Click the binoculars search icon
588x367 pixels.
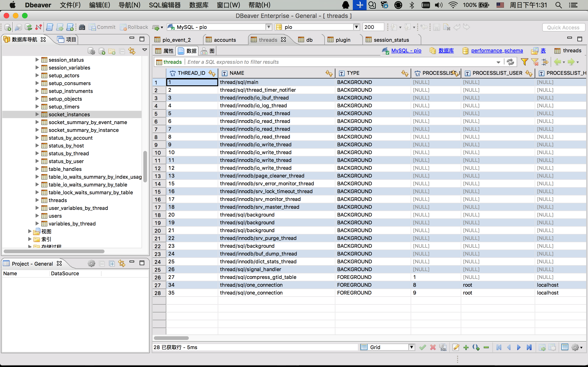(x=82, y=27)
